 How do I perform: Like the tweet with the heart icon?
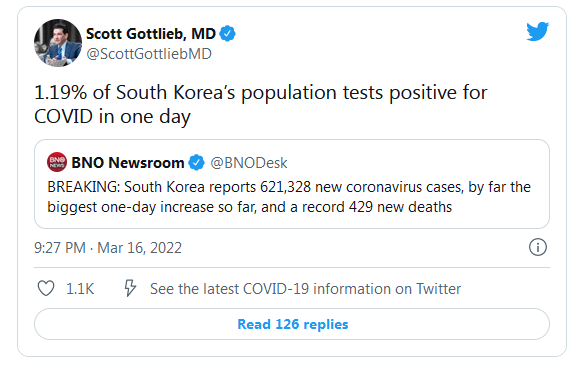[x=46, y=289]
